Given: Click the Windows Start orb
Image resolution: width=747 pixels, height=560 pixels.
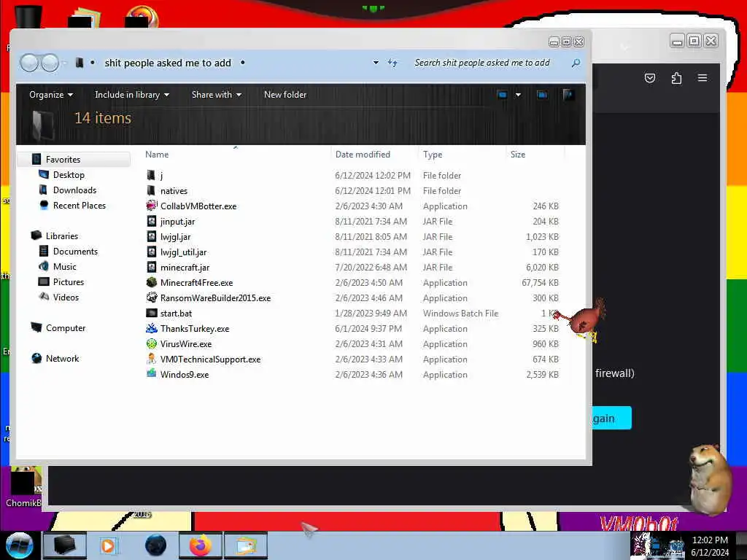Looking at the screenshot, I should 19,545.
